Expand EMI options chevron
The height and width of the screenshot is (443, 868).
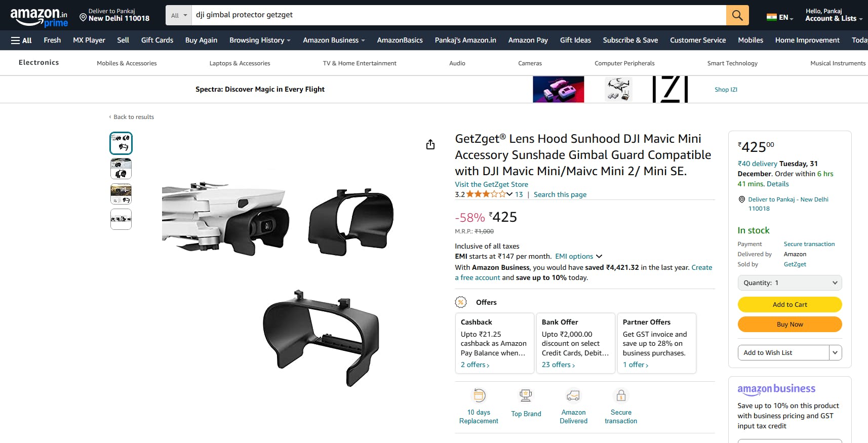point(599,256)
